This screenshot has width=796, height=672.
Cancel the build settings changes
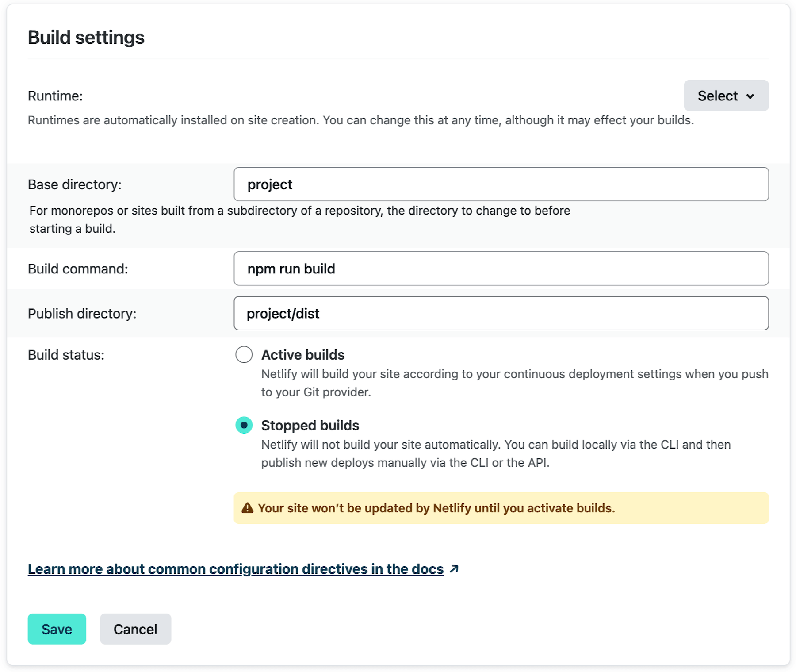coord(135,629)
